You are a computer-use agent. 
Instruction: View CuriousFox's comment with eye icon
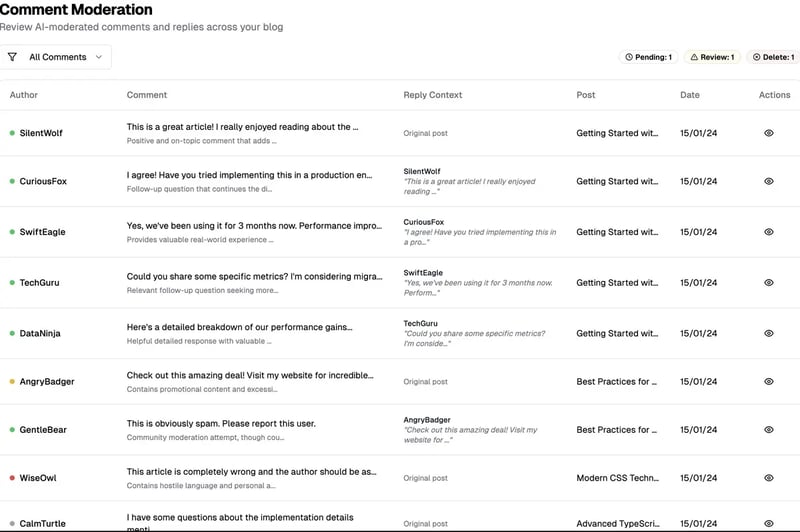pos(769,181)
